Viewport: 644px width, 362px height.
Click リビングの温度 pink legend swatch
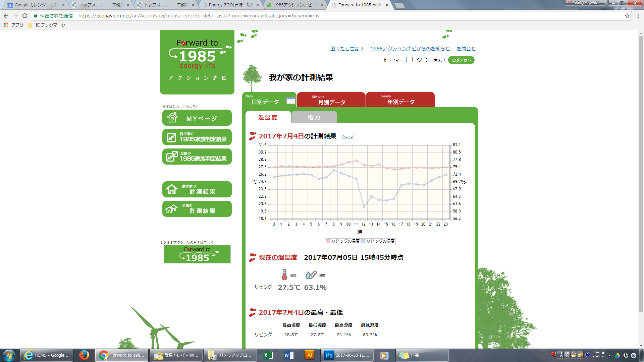328,241
